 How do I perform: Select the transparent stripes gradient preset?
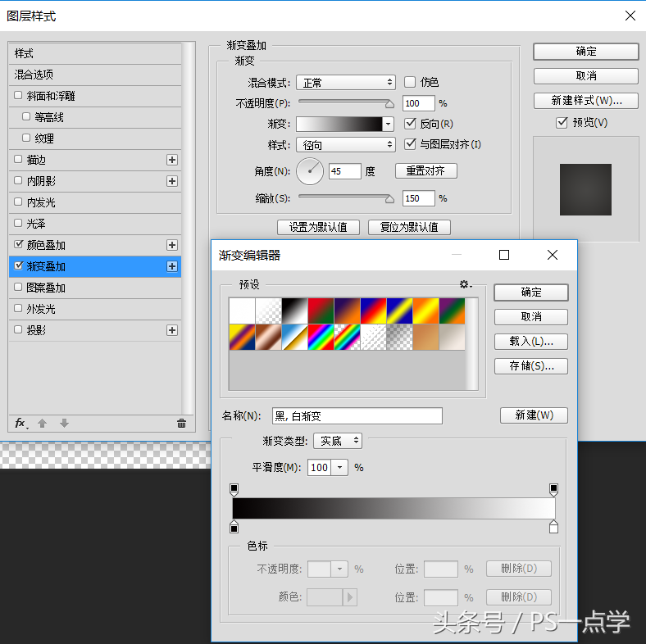tap(374, 338)
